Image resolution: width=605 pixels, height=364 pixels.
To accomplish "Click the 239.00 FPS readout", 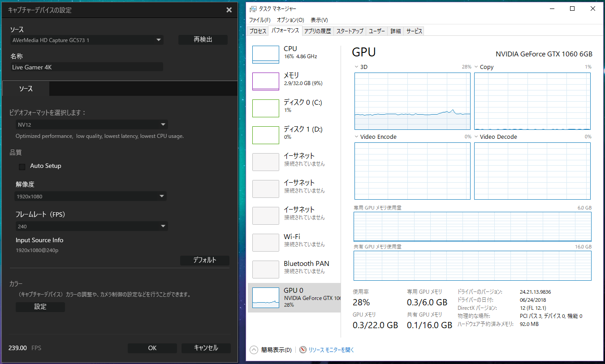I will (25, 348).
